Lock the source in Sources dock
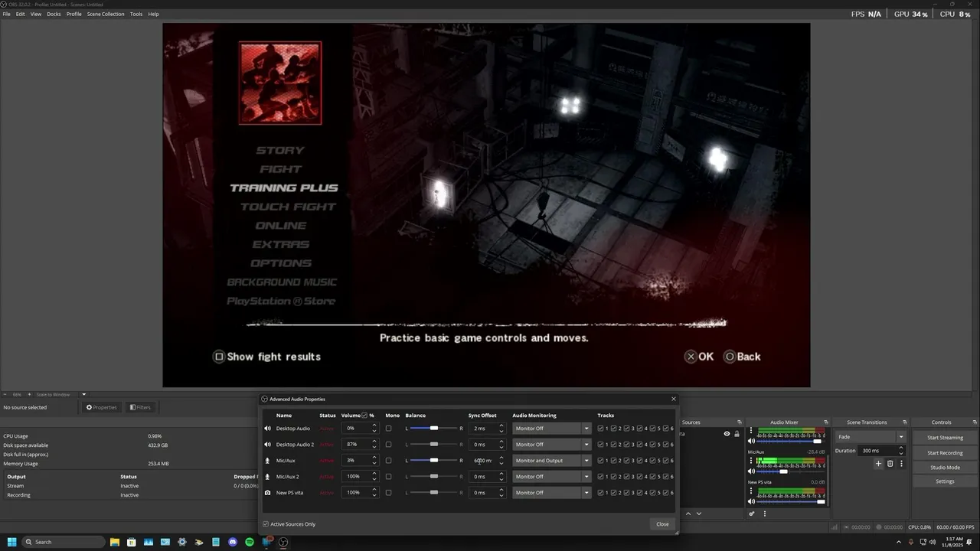This screenshot has height=551, width=980. tap(737, 434)
